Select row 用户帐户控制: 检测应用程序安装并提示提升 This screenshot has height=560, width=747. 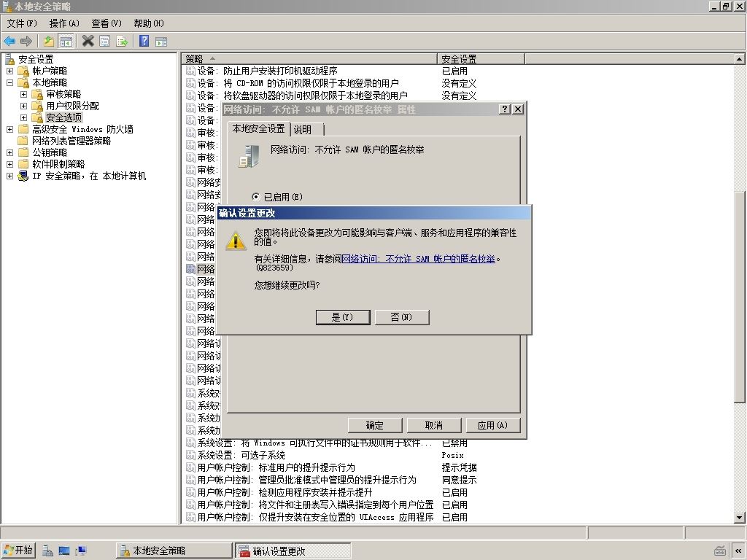click(285, 492)
